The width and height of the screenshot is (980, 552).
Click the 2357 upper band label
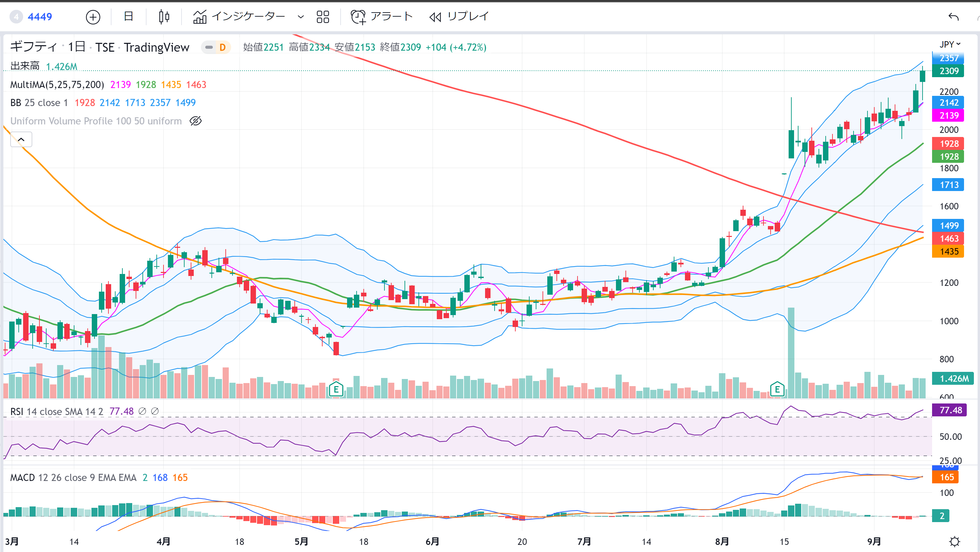tap(948, 58)
